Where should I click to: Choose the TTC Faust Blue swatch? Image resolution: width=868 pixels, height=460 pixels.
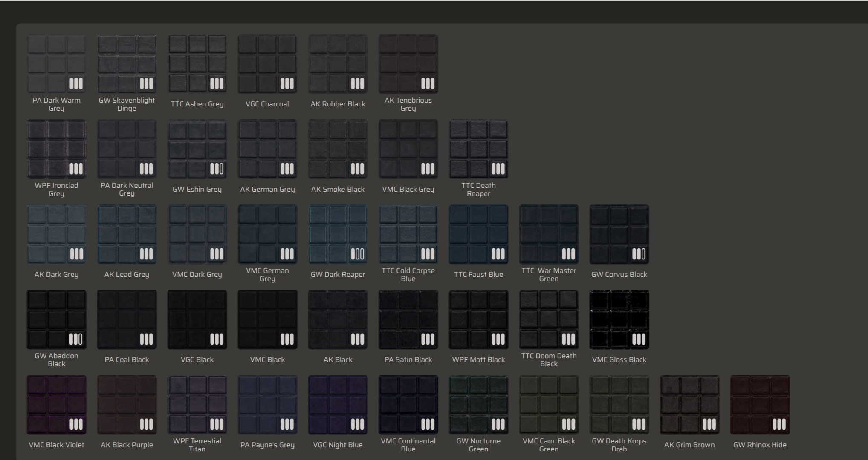(478, 234)
